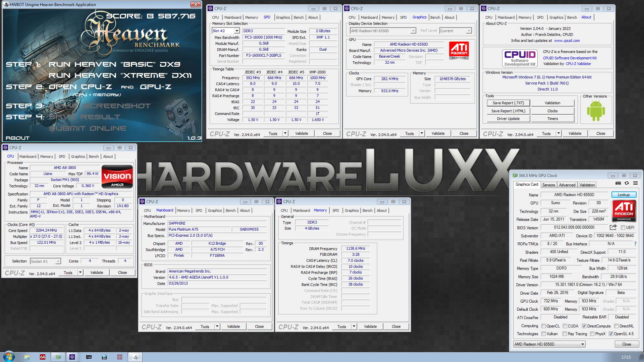Open the Perf Level Current dropdown
The width and height of the screenshot is (644, 362).
(469, 31)
